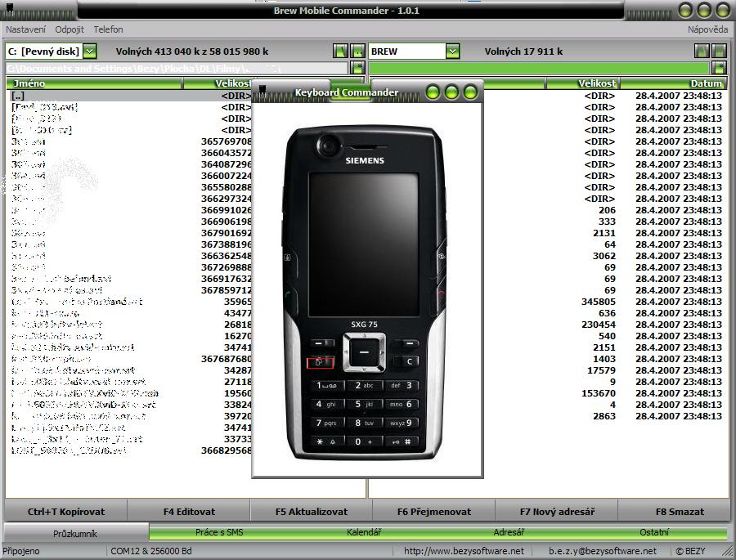736x560 pixels.
Task: Switch to the Ostatní tab
Action: [x=654, y=532]
